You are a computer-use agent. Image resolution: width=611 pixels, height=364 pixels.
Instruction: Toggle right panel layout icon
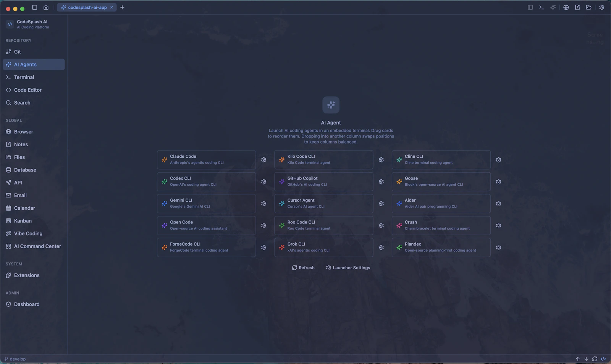(530, 7)
